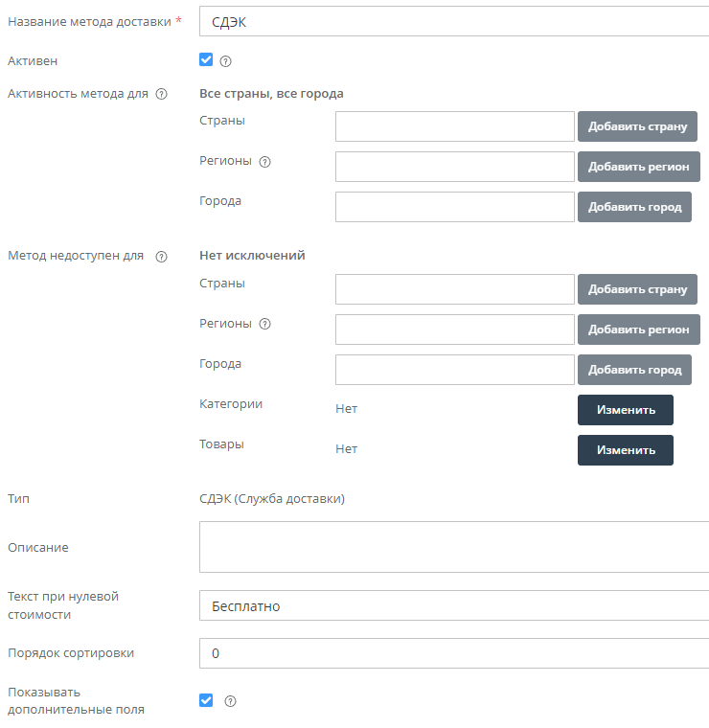The image size is (709, 728).
Task: Click help icon beside Активность метода для
Action: pos(161,94)
